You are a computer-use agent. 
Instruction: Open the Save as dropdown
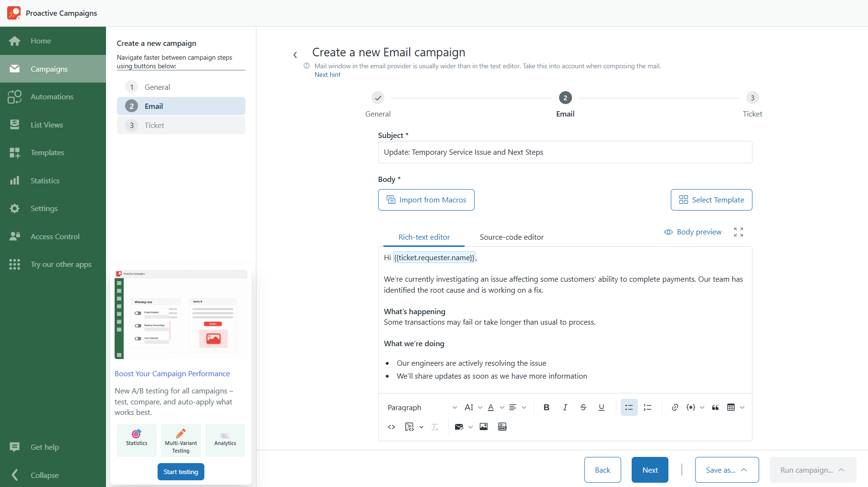coord(726,470)
